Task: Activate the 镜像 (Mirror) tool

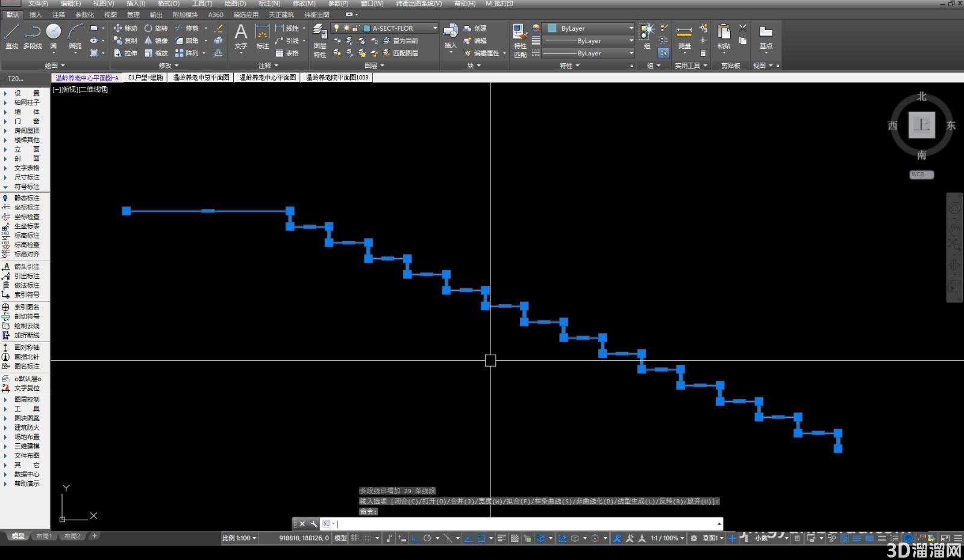Action: (x=155, y=40)
